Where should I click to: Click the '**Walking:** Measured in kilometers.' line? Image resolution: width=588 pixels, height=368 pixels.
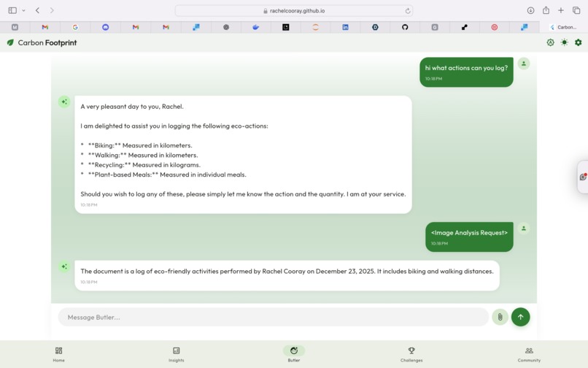pos(139,155)
